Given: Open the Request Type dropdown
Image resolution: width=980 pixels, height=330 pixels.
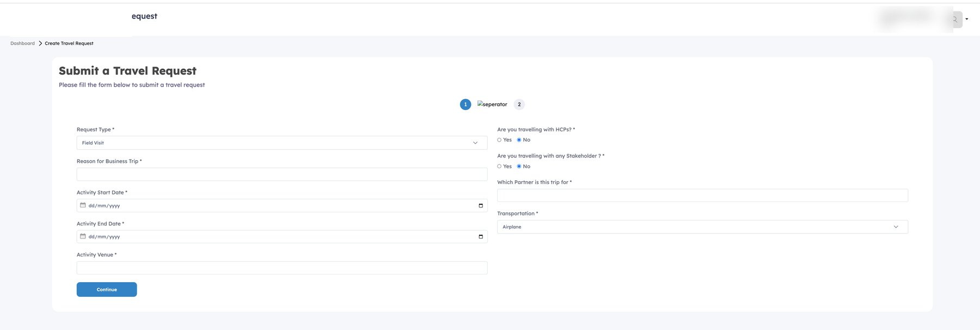Looking at the screenshot, I should coord(282,143).
